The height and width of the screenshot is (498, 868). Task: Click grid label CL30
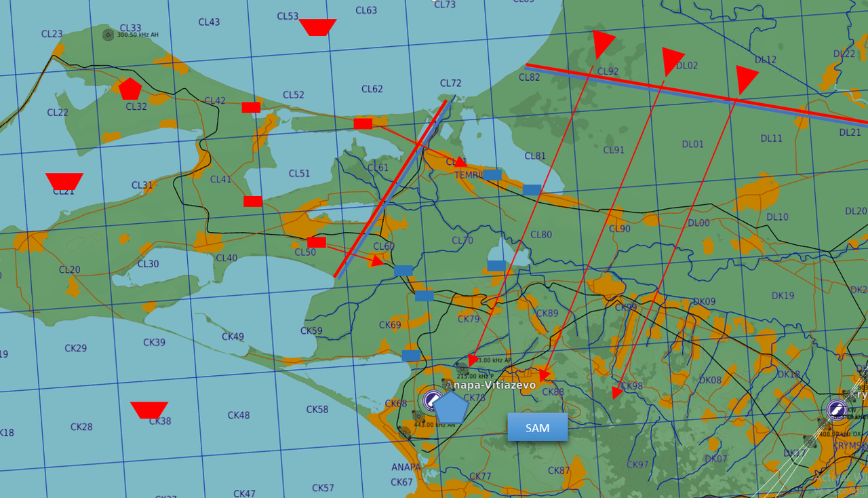coord(148,263)
